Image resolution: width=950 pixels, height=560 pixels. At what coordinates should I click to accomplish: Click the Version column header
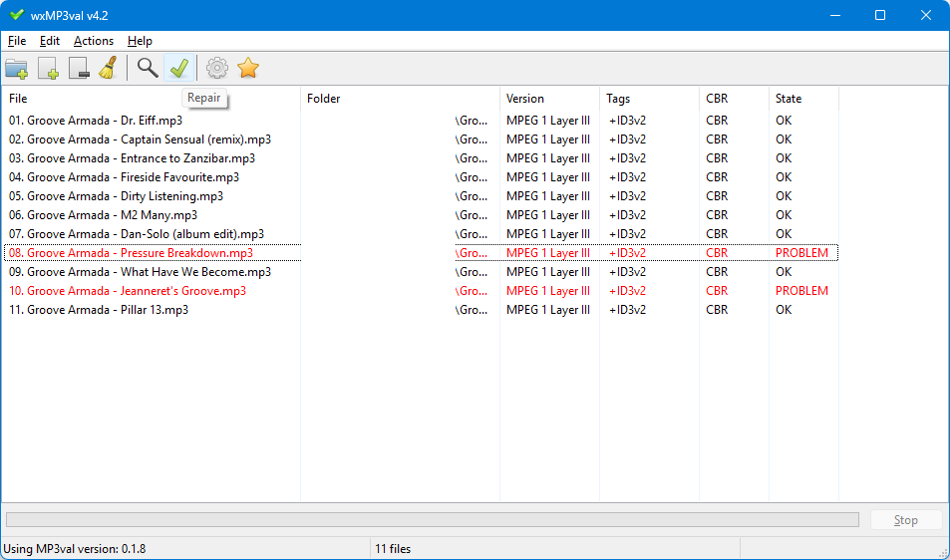click(525, 99)
